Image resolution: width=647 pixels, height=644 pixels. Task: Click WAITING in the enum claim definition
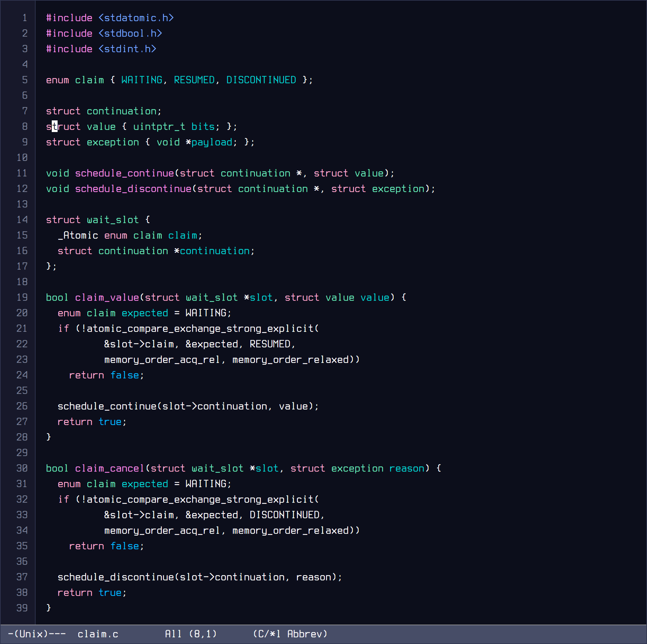pyautogui.click(x=142, y=80)
